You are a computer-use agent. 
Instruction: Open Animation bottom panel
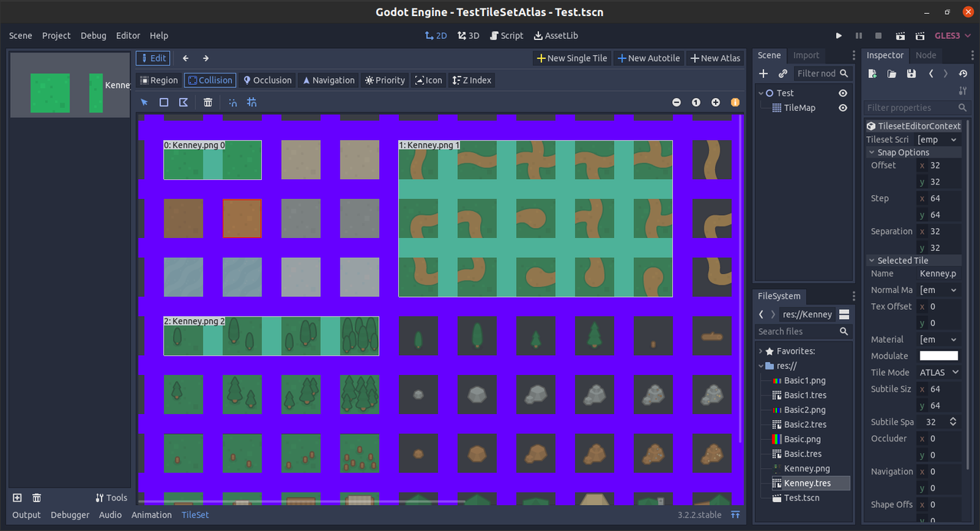[152, 515]
